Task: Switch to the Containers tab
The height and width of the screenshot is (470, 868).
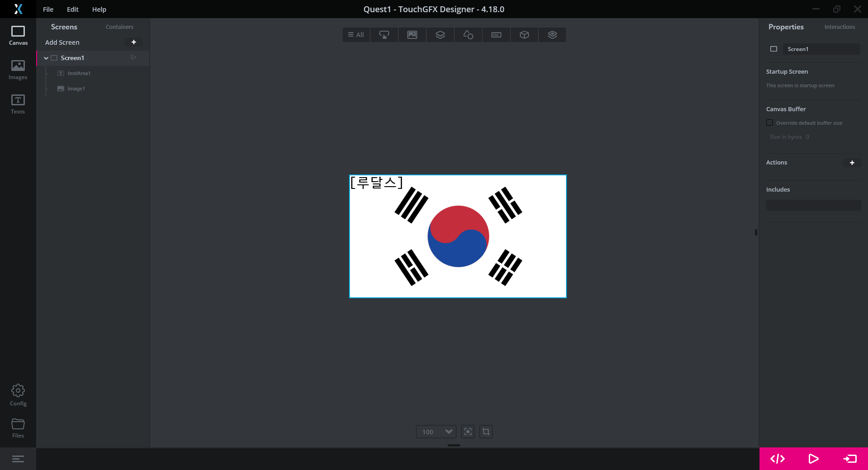Action: [119, 27]
